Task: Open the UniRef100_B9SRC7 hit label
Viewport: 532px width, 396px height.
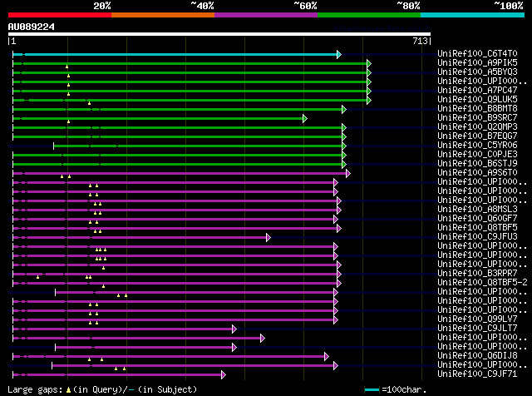Action: pyautogui.click(x=477, y=118)
